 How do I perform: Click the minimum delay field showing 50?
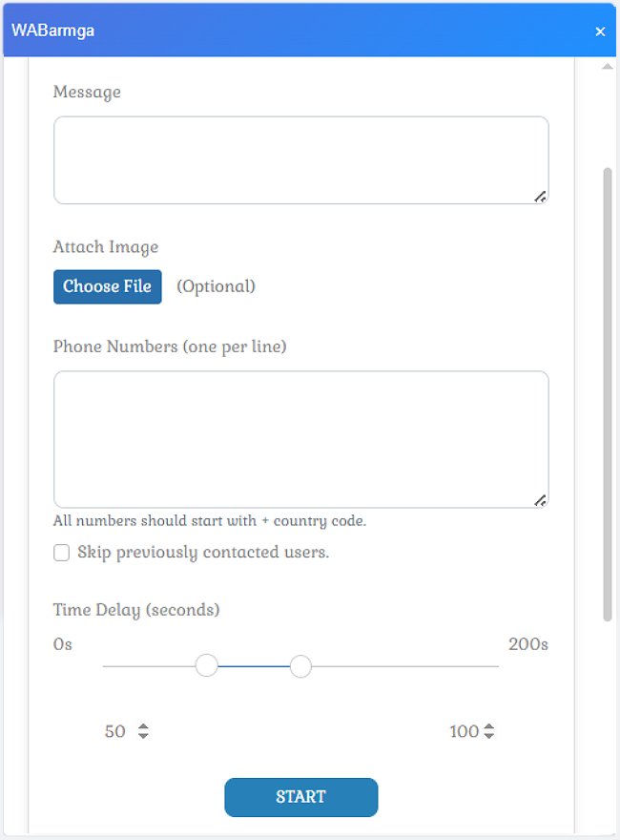pyautogui.click(x=115, y=732)
